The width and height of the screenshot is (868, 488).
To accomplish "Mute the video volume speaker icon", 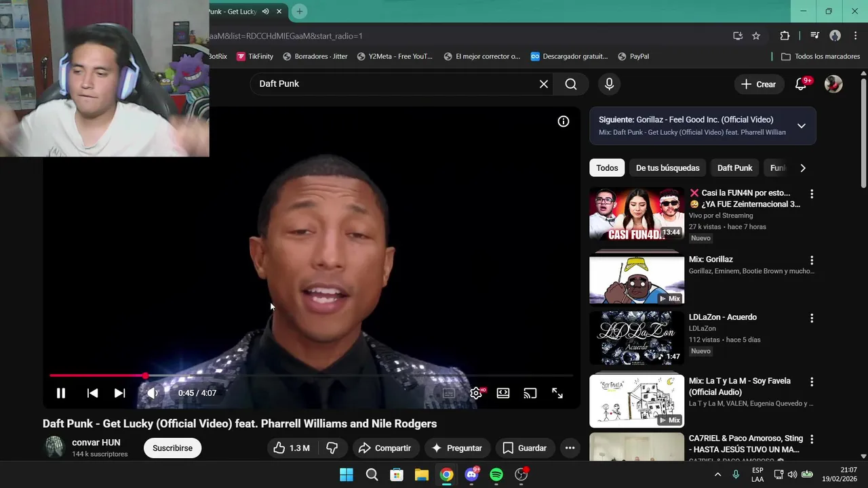I will click(153, 393).
